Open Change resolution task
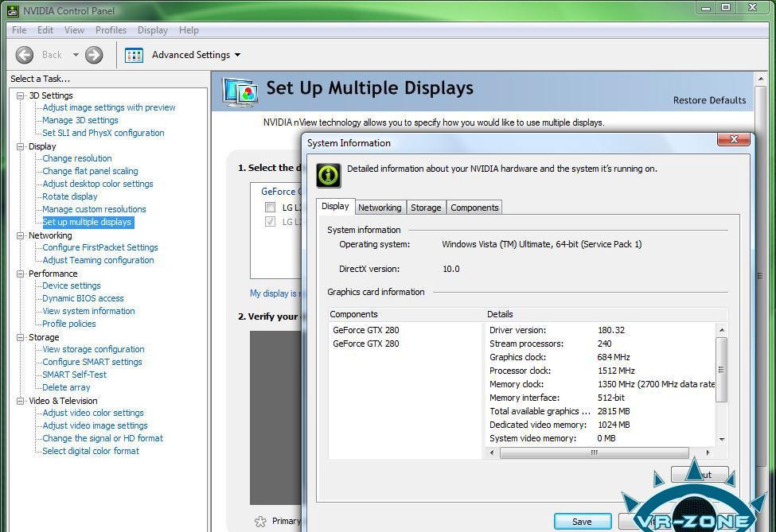The width and height of the screenshot is (776, 532). click(77, 158)
